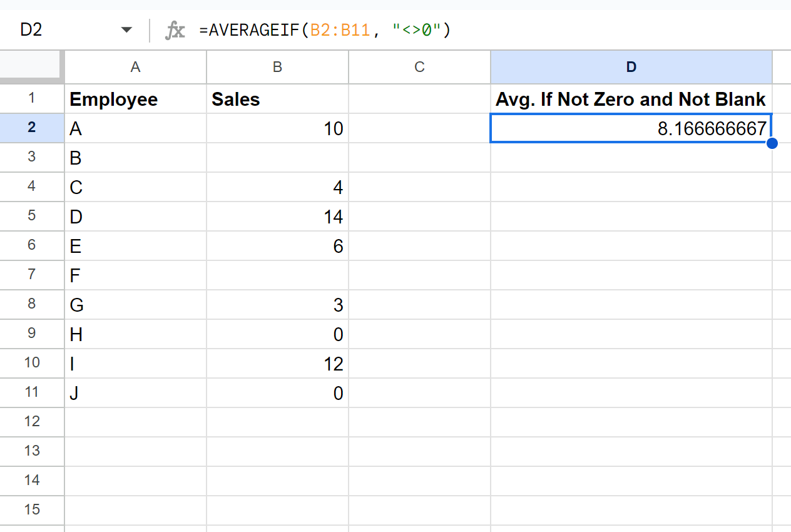This screenshot has height=532, width=791.
Task: Select row 9 header
Action: (x=32, y=334)
